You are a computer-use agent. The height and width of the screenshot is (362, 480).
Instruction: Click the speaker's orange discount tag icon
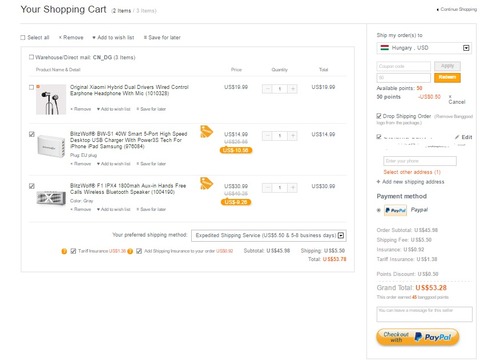(206, 183)
